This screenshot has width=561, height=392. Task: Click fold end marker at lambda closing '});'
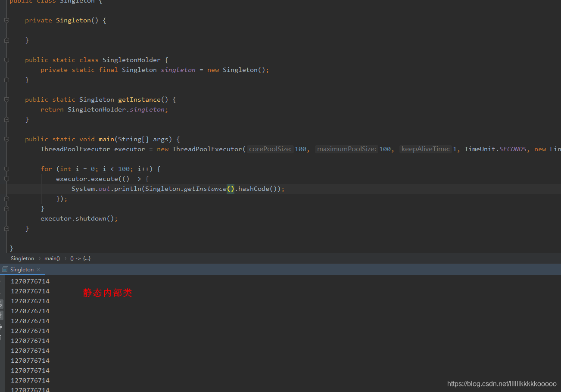pyautogui.click(x=6, y=199)
